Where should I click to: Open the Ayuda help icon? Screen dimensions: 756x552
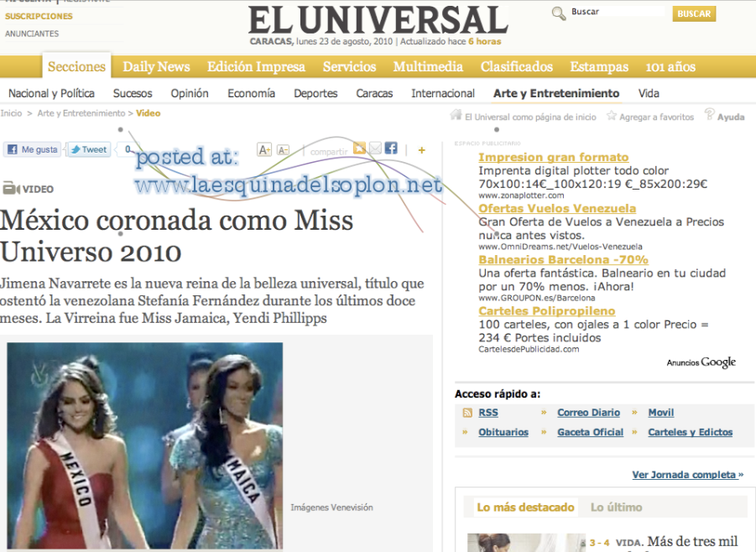709,115
